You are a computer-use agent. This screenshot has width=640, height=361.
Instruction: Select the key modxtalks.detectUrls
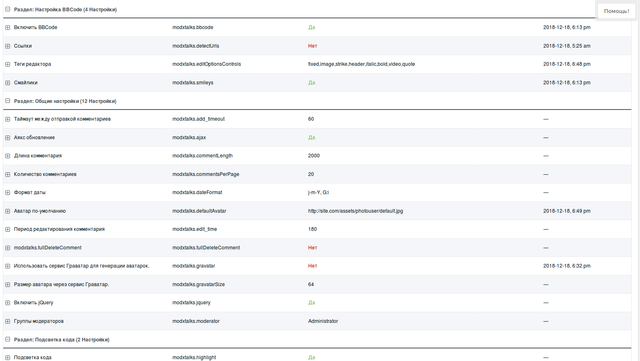pyautogui.click(x=196, y=46)
